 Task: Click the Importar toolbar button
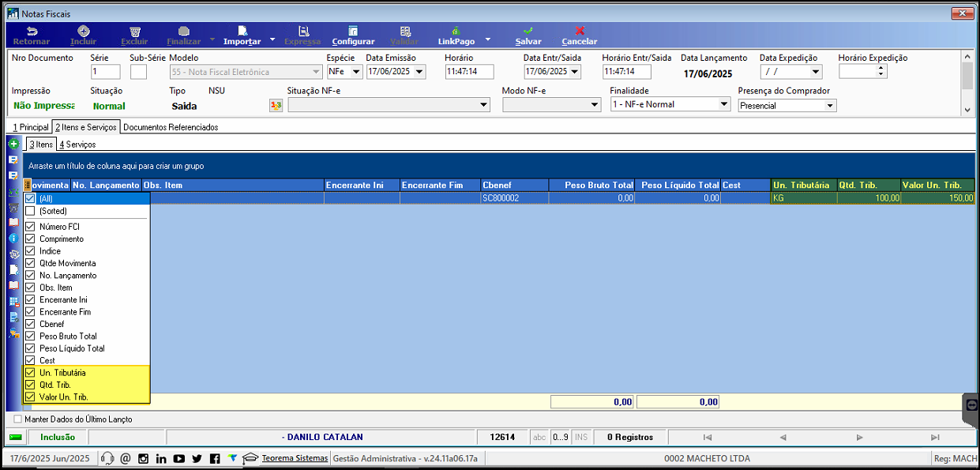[242, 36]
